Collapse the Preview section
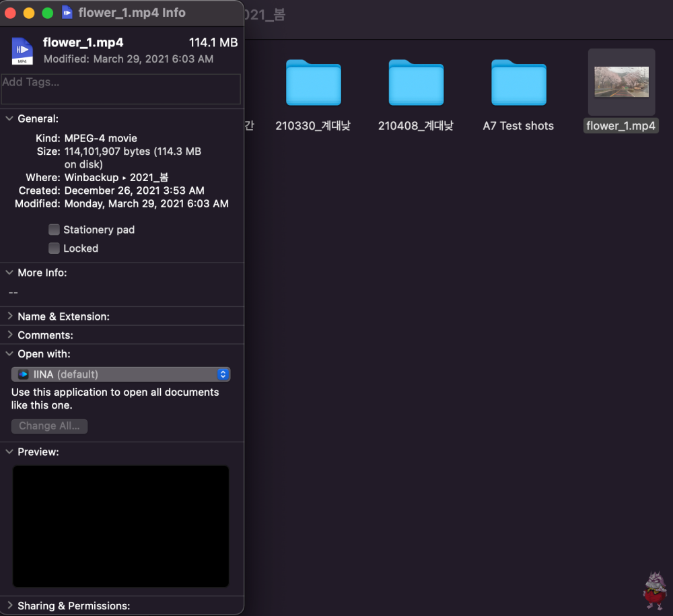The width and height of the screenshot is (673, 616). point(9,452)
